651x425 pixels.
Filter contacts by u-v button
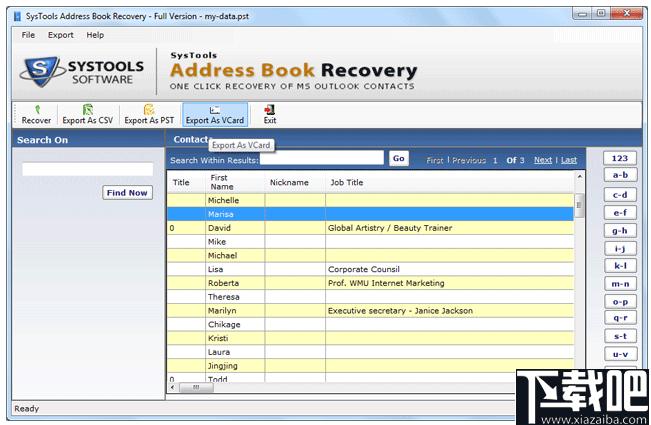pos(620,354)
